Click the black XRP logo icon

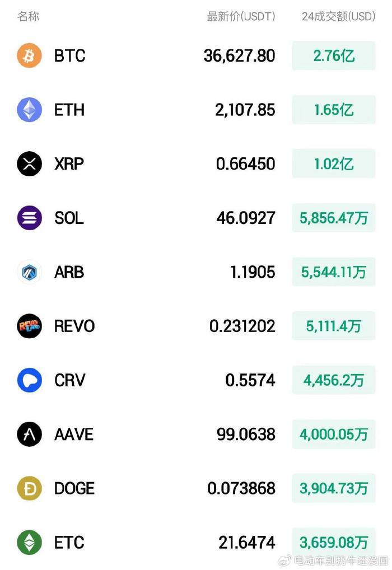[29, 164]
